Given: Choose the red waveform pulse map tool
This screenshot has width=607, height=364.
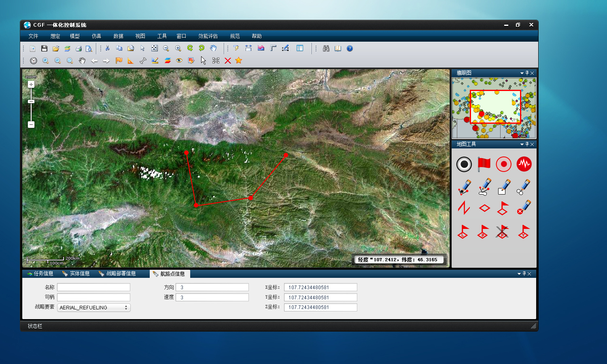Looking at the screenshot, I should click(524, 164).
